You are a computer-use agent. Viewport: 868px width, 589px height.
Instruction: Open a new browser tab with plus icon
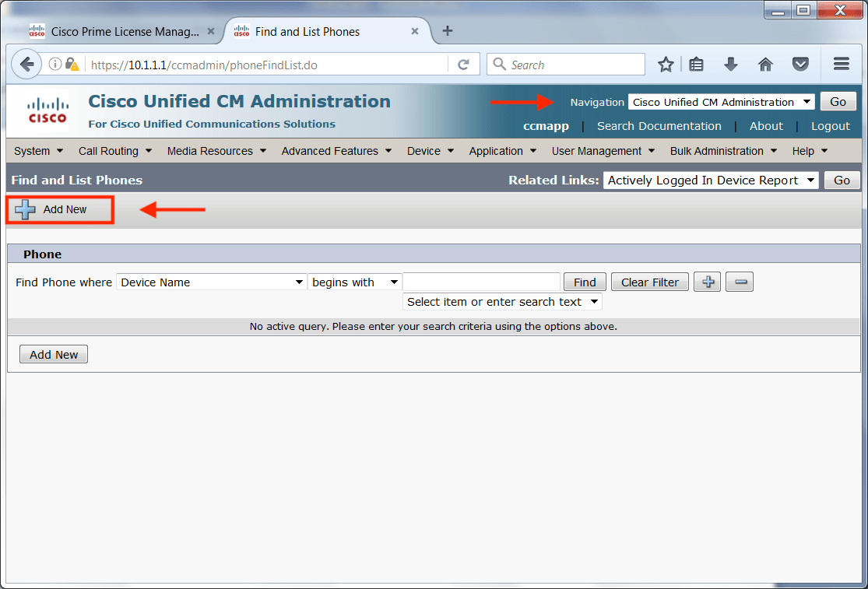[448, 31]
